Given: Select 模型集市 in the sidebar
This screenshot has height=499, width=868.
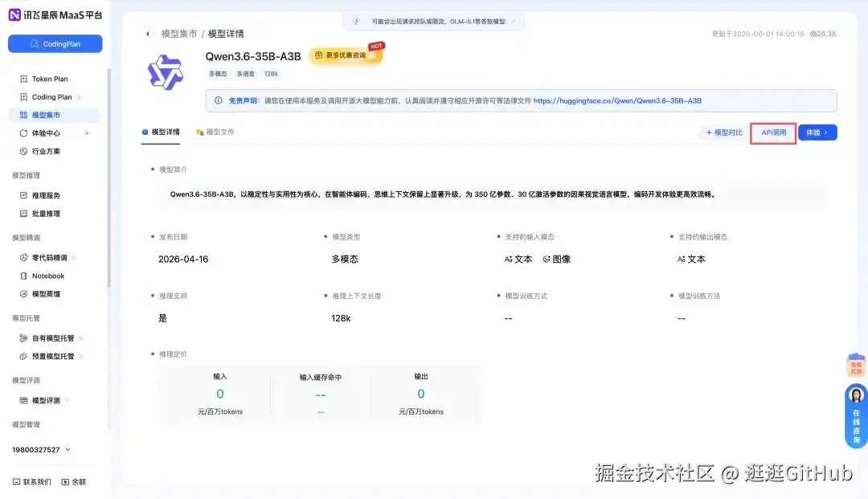Looking at the screenshot, I should [55, 115].
